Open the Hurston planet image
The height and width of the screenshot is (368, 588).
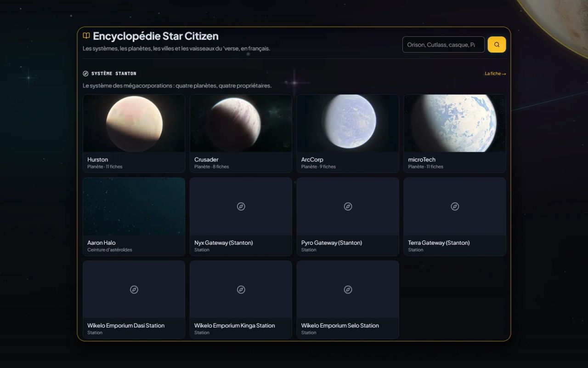pyautogui.click(x=134, y=123)
